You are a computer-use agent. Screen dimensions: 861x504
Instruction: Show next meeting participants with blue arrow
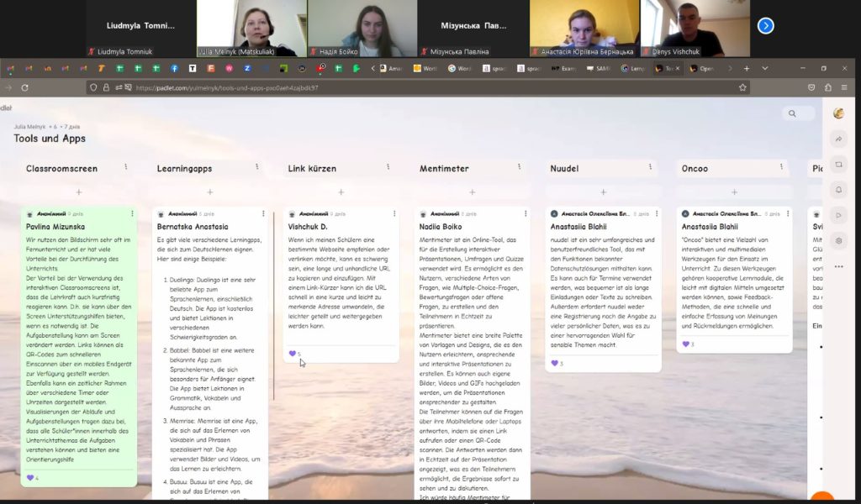(x=765, y=26)
